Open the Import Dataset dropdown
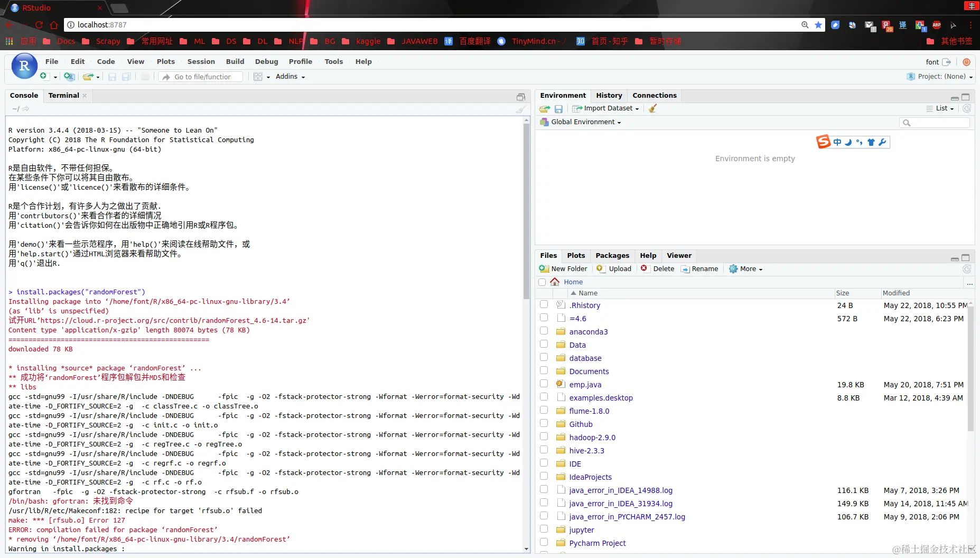The height and width of the screenshot is (558, 980). click(x=606, y=108)
